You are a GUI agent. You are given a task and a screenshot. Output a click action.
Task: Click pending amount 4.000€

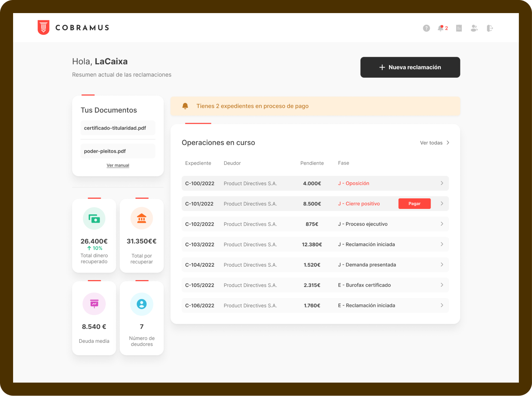312,183
